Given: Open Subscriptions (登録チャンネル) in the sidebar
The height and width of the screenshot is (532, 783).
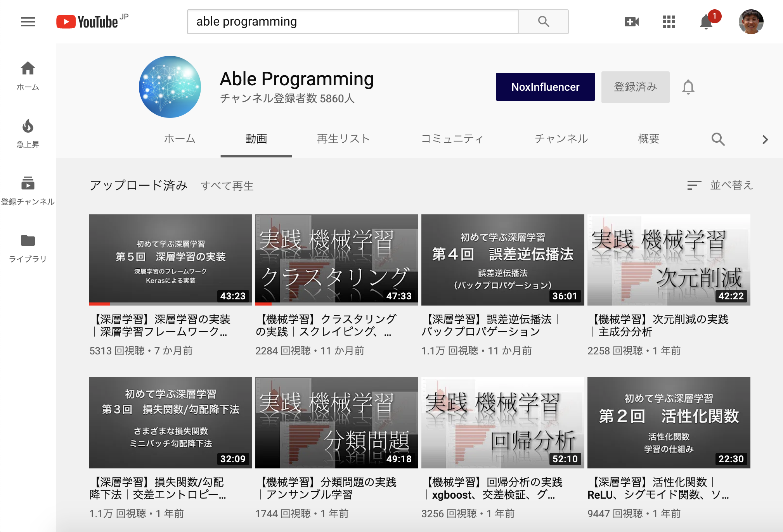Looking at the screenshot, I should coord(28,191).
